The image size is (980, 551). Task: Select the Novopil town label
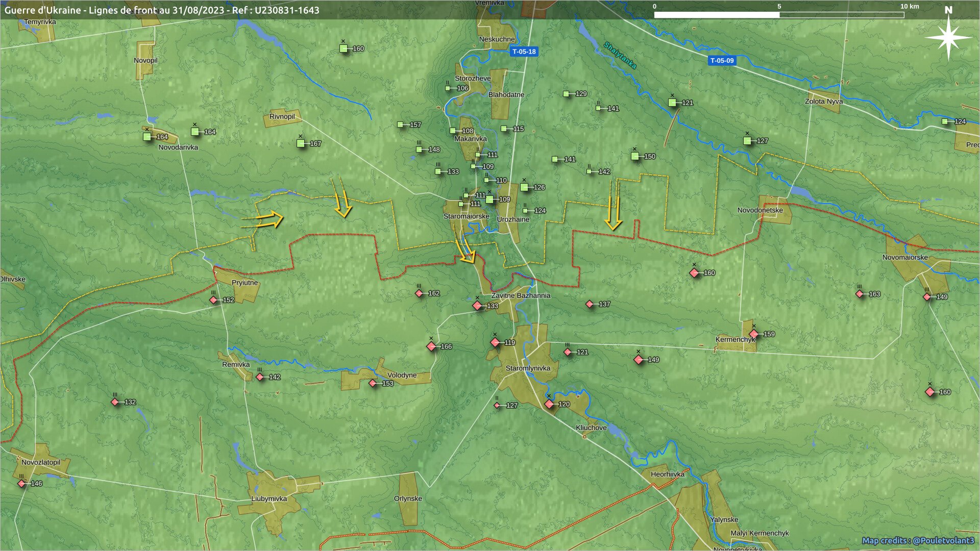tap(145, 60)
